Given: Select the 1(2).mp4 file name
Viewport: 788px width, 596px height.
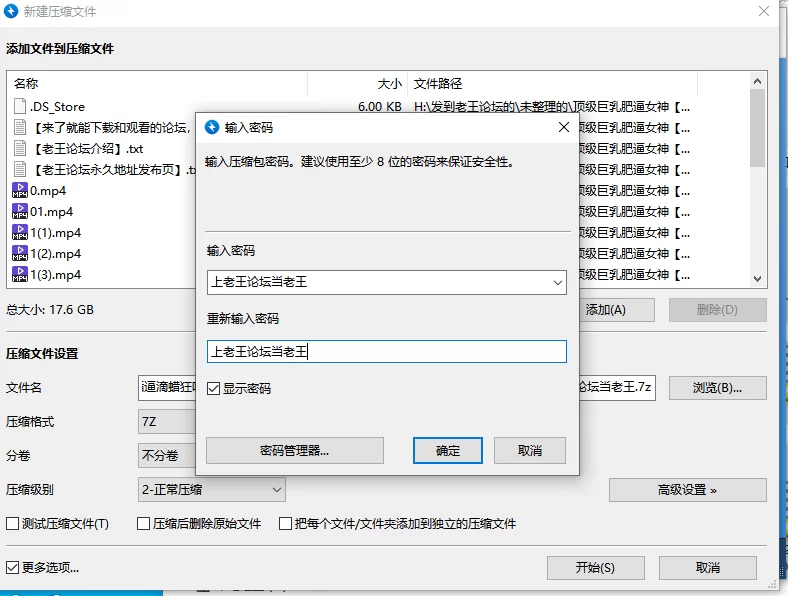Looking at the screenshot, I should click(x=55, y=254).
